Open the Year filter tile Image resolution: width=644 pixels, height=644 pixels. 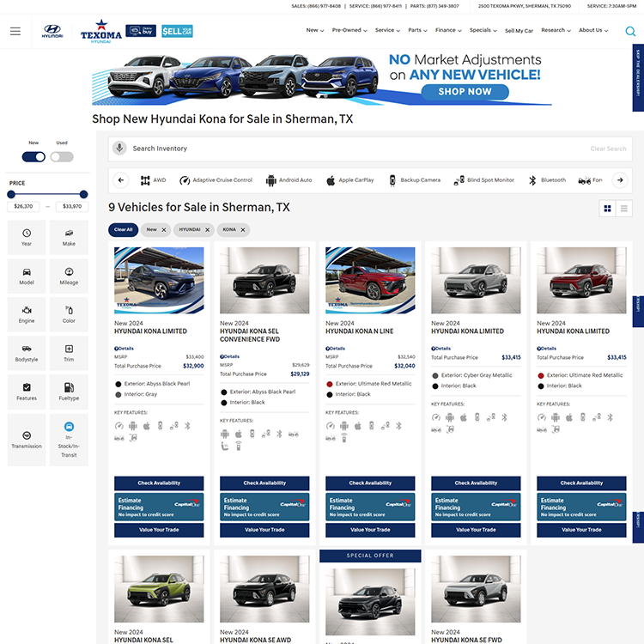(27, 237)
